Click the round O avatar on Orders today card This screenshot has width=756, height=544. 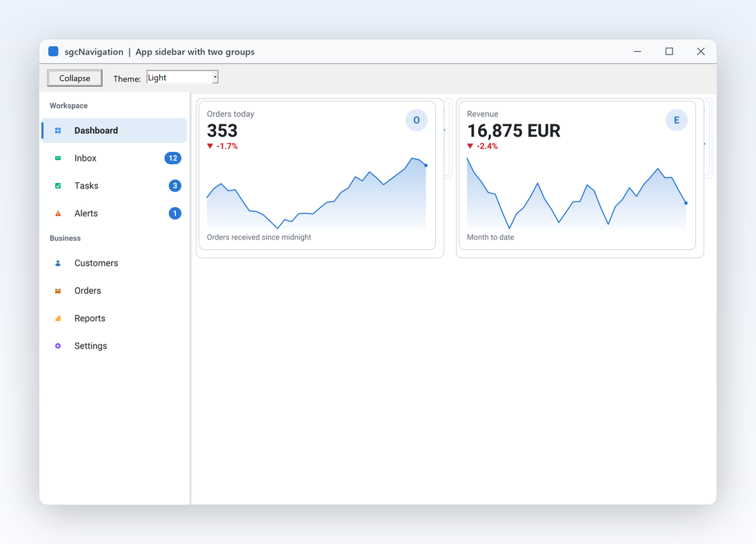[x=417, y=120]
